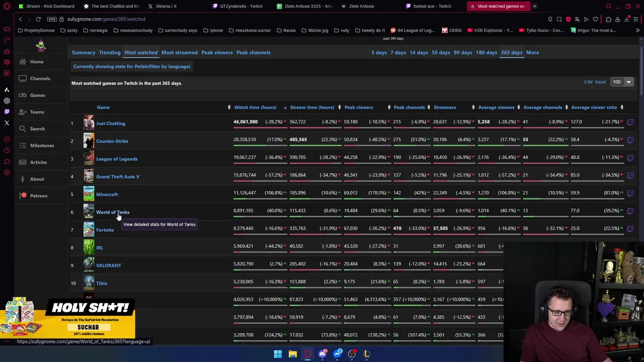This screenshot has width=644, height=362.
Task: Click the SullyGnome gnome logo
Action: point(41,45)
